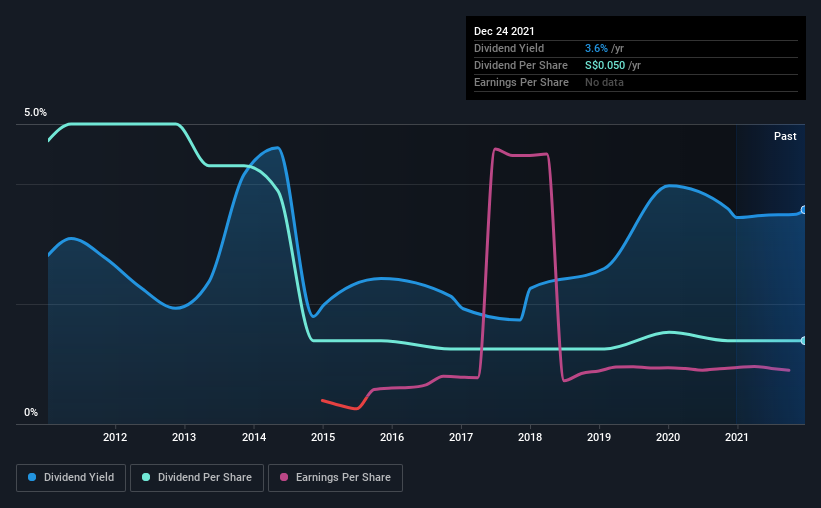This screenshot has height=508, width=821.
Task: Click the 5.0% y-axis label
Action: tap(35, 113)
